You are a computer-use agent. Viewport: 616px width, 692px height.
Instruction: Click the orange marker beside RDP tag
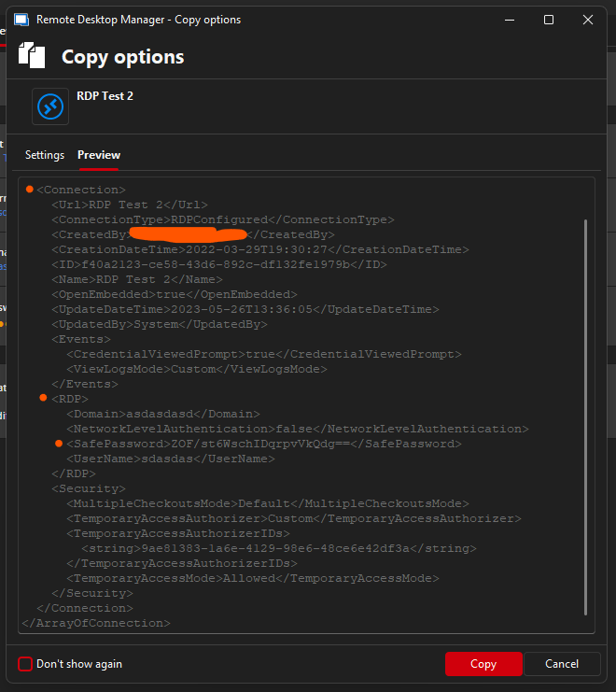43,398
